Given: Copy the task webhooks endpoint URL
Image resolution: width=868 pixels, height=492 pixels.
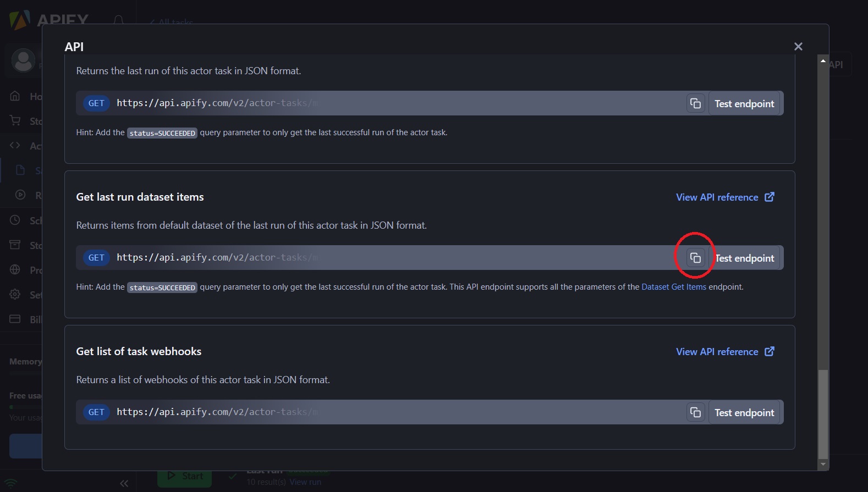Looking at the screenshot, I should [x=695, y=412].
